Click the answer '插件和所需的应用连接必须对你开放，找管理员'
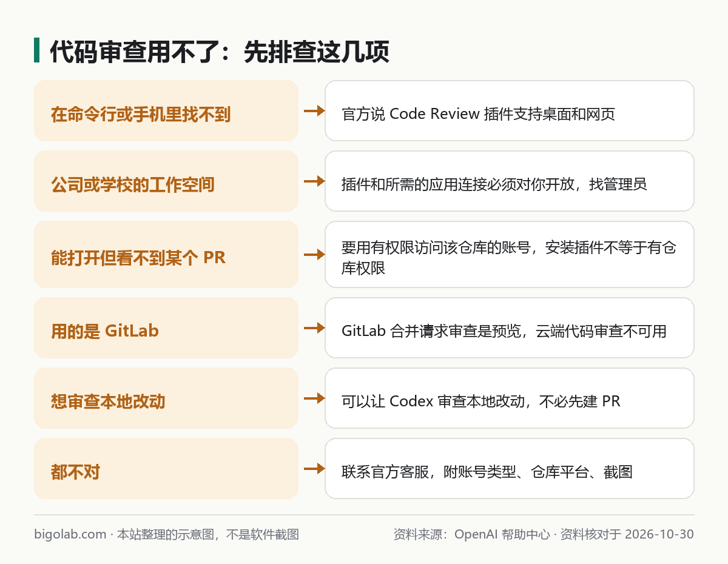Screen dimensions: 728x564 (x=510, y=181)
